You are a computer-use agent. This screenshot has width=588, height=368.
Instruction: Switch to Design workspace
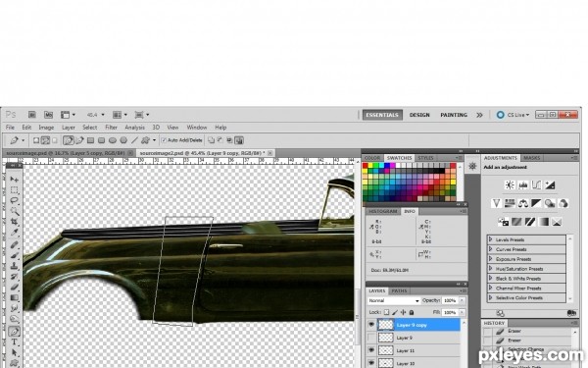point(419,115)
